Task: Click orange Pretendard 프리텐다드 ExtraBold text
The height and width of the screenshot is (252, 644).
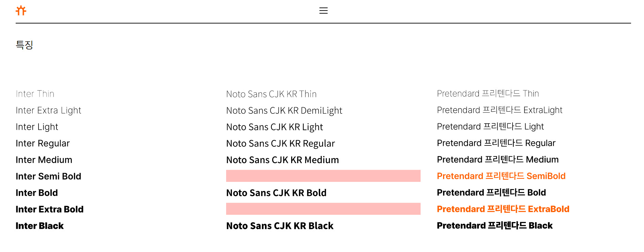Action: click(x=503, y=209)
